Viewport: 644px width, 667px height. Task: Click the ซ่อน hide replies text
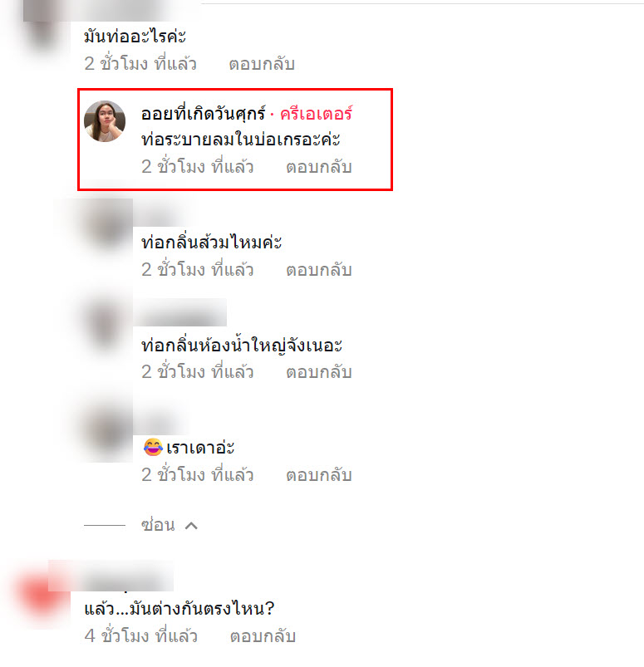pyautogui.click(x=158, y=525)
